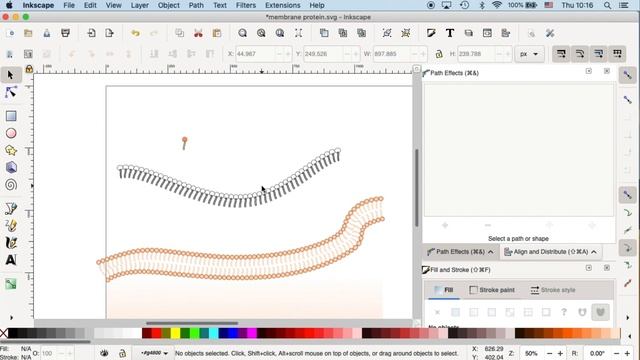Open the Text and Font dialog icon
Image resolution: width=640 pixels, height=360 pixels.
(x=450, y=33)
